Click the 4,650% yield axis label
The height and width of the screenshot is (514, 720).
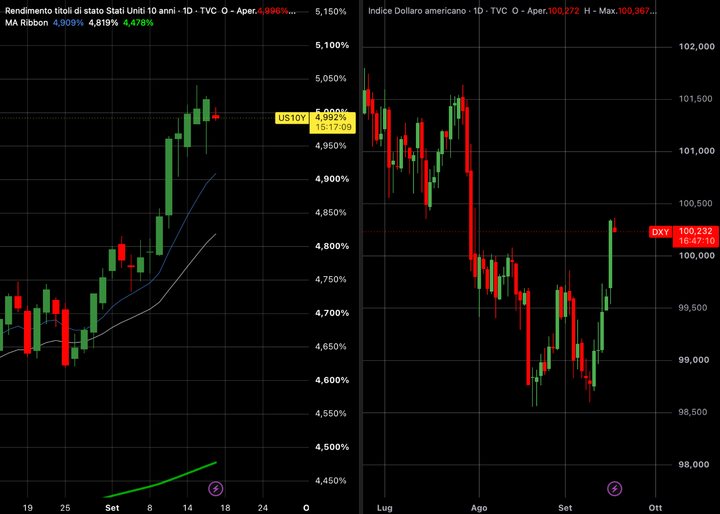[x=331, y=347]
